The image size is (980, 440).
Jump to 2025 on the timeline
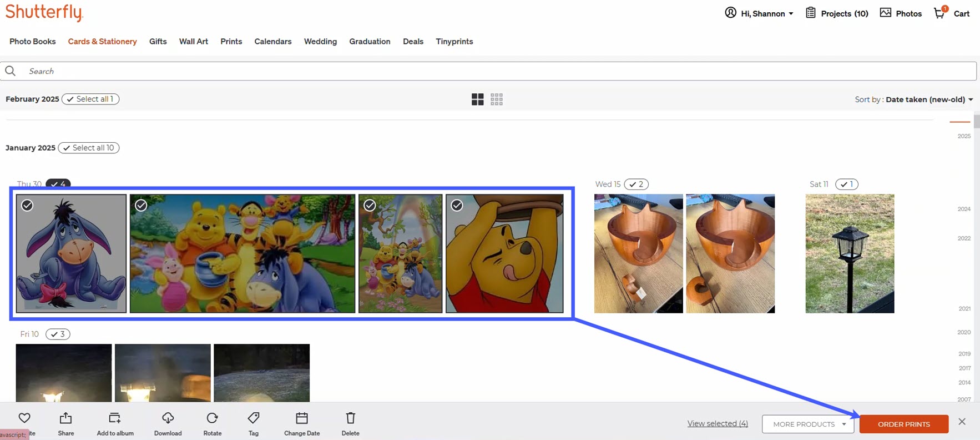point(964,136)
